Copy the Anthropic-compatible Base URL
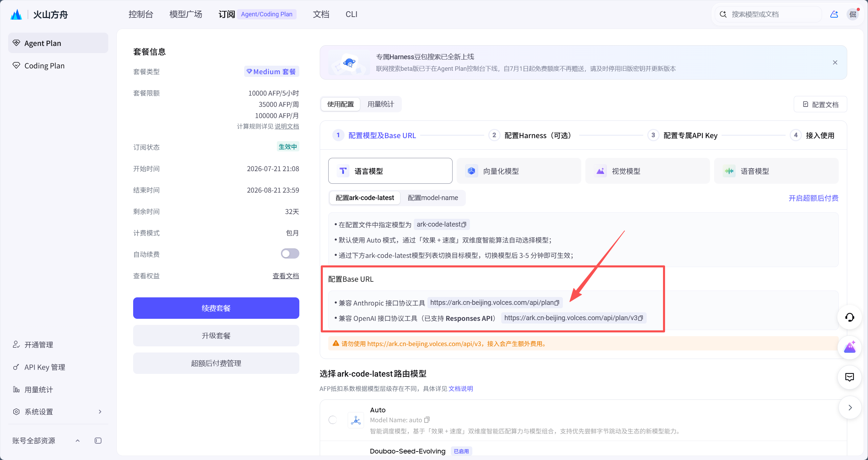 tap(557, 303)
